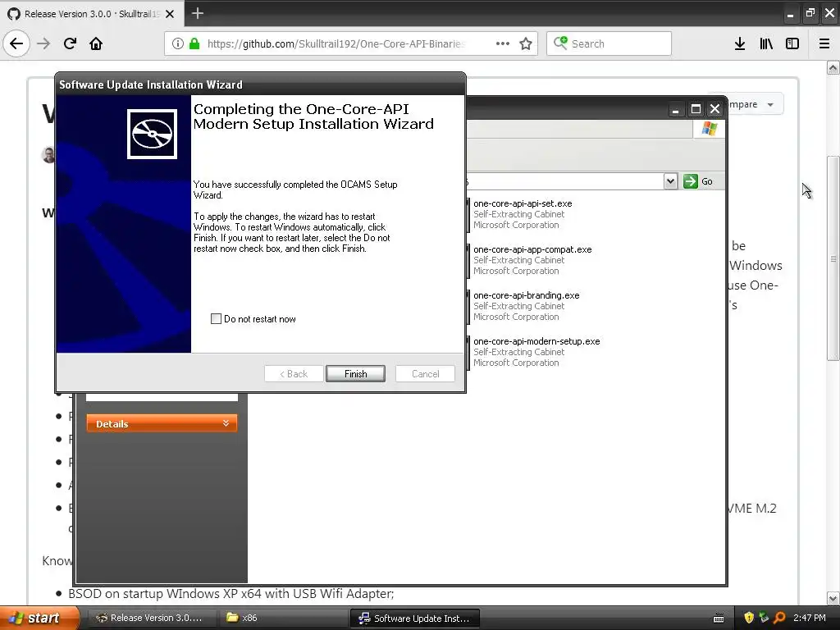Go to Firefox home page

tap(96, 43)
